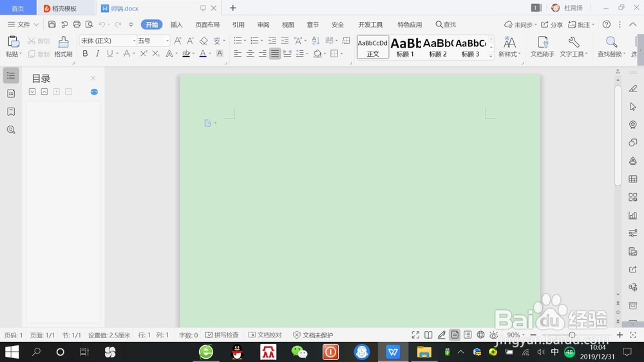The width and height of the screenshot is (644, 362).
Task: Toggle align left
Action: 238,53
